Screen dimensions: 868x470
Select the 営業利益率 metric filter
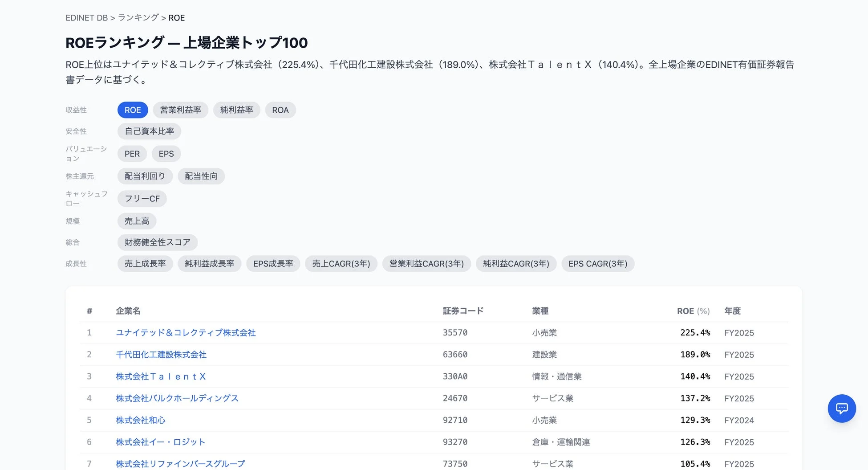point(180,110)
